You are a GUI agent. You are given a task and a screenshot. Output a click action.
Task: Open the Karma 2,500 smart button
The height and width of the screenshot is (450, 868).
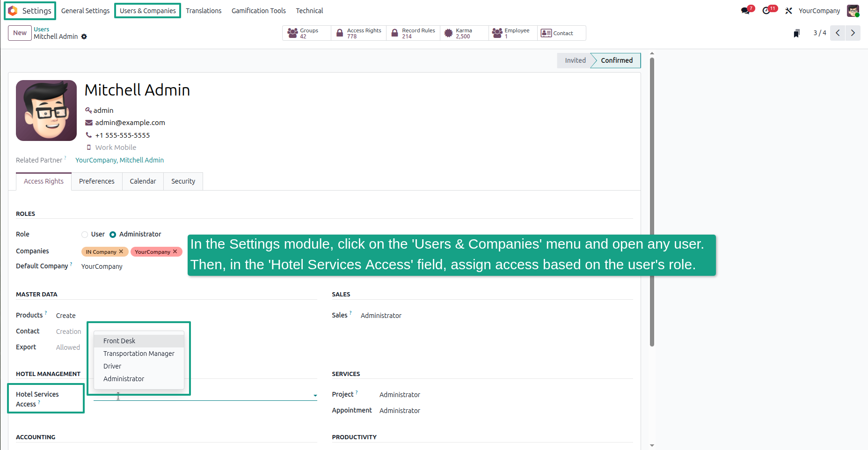[464, 33]
